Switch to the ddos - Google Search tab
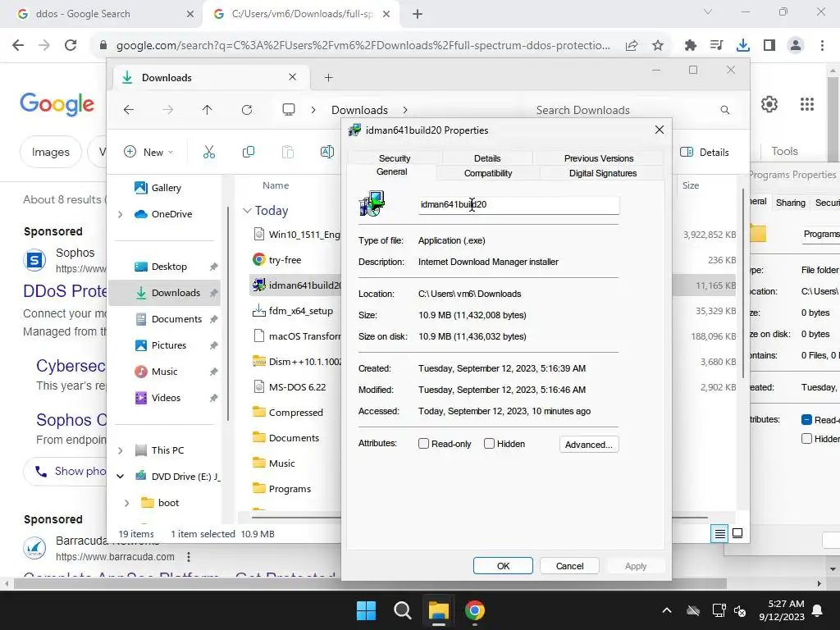This screenshot has width=840, height=630. click(x=102, y=14)
